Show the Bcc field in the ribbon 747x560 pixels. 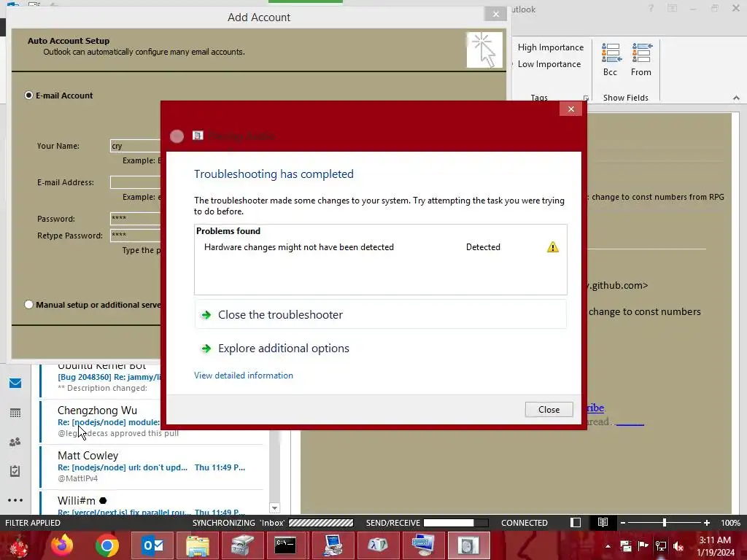(611, 60)
